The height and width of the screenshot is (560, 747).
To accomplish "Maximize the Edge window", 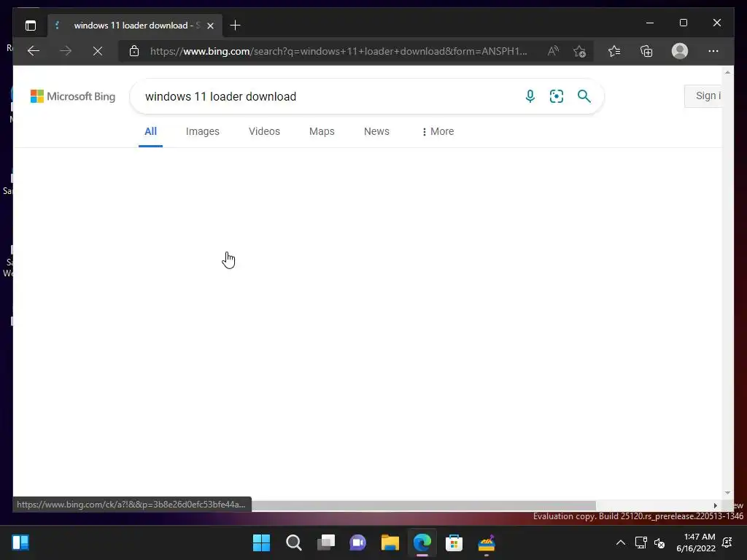I will (x=683, y=23).
